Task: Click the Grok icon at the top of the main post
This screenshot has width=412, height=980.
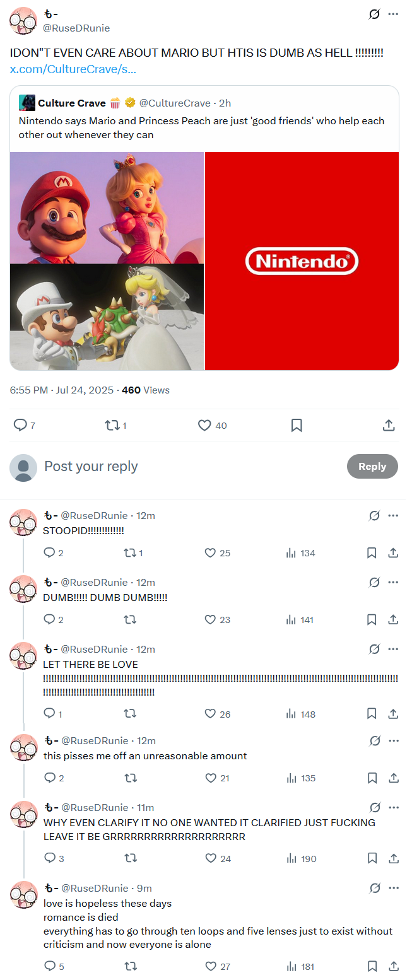Action: coord(374,14)
